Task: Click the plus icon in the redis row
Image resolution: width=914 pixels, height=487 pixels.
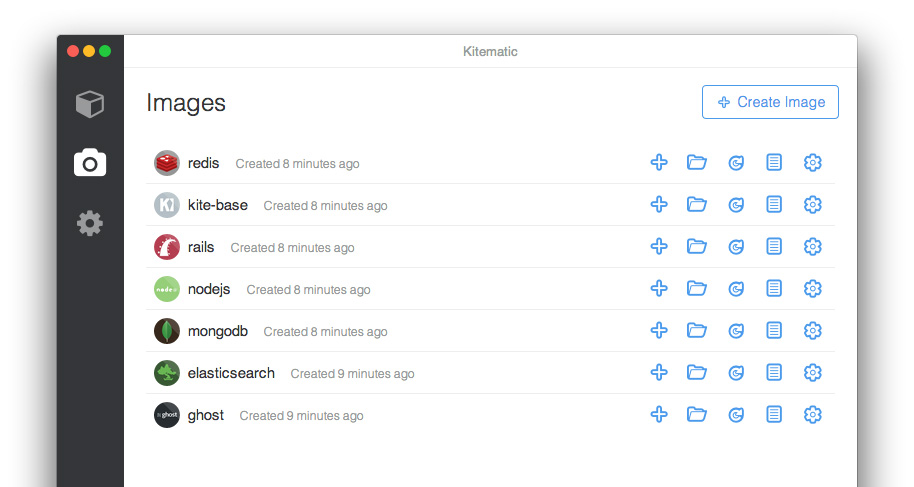Action: click(659, 163)
